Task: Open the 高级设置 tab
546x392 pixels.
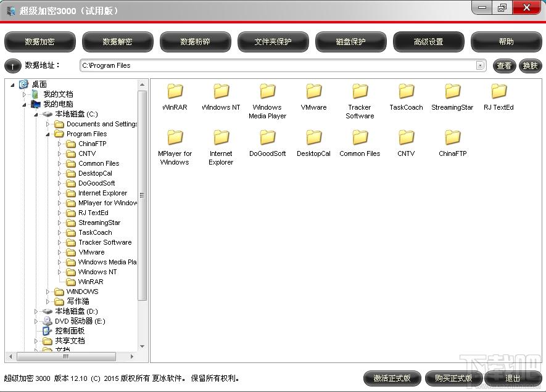Action: [x=428, y=42]
